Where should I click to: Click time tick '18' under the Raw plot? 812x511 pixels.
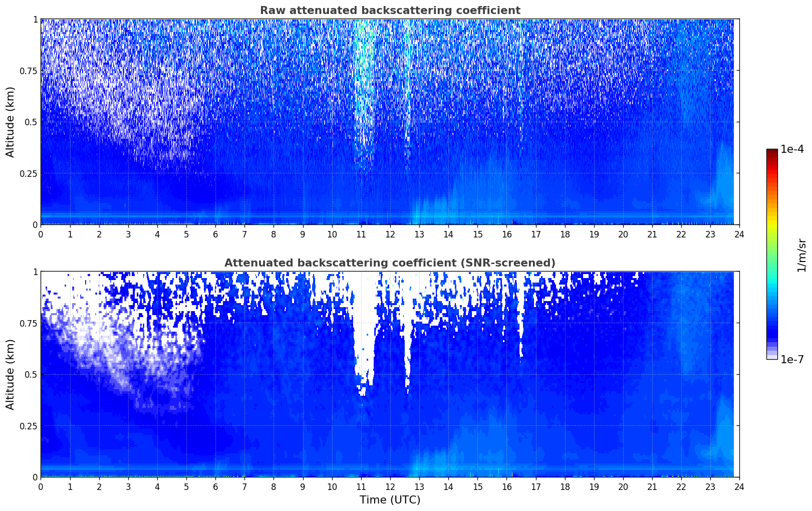565,234
